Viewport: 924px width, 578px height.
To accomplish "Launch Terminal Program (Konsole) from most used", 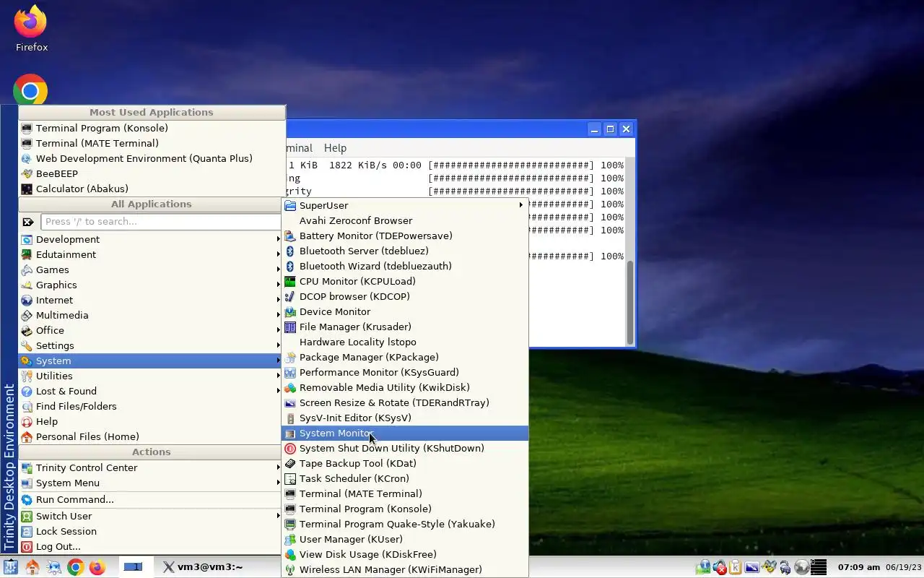I will (x=152, y=128).
